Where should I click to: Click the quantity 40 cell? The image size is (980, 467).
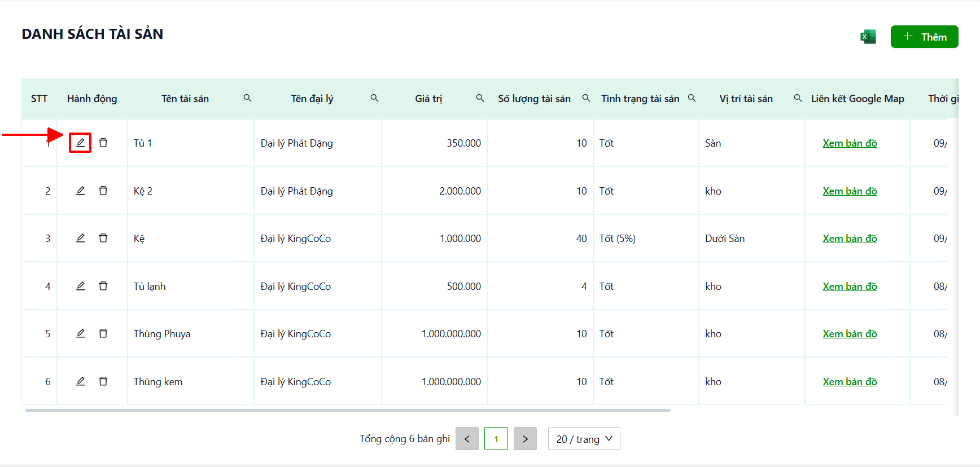581,239
